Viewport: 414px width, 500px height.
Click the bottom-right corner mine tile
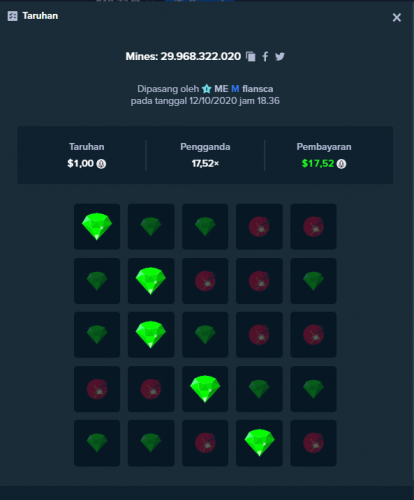pyautogui.click(x=313, y=443)
